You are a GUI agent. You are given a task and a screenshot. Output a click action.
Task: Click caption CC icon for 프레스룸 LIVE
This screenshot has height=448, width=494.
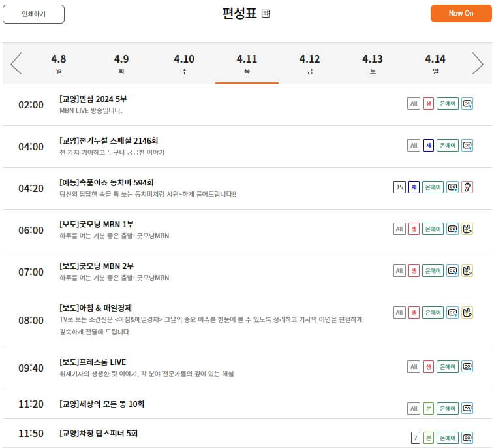coord(467,367)
